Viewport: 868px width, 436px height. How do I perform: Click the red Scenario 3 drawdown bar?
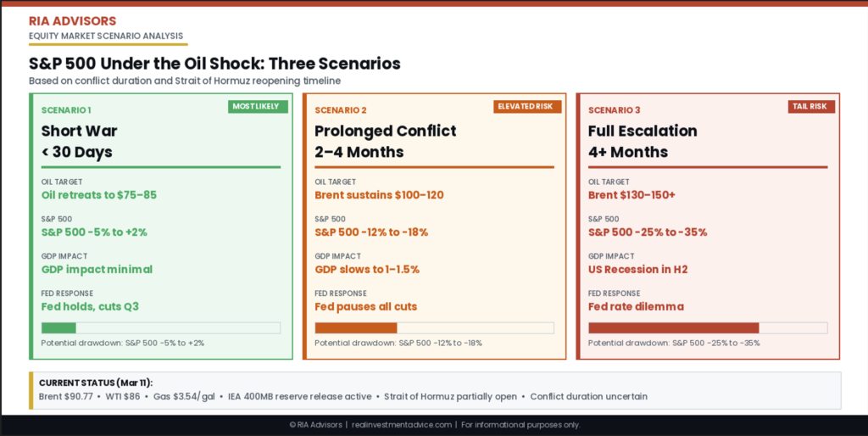click(x=673, y=328)
